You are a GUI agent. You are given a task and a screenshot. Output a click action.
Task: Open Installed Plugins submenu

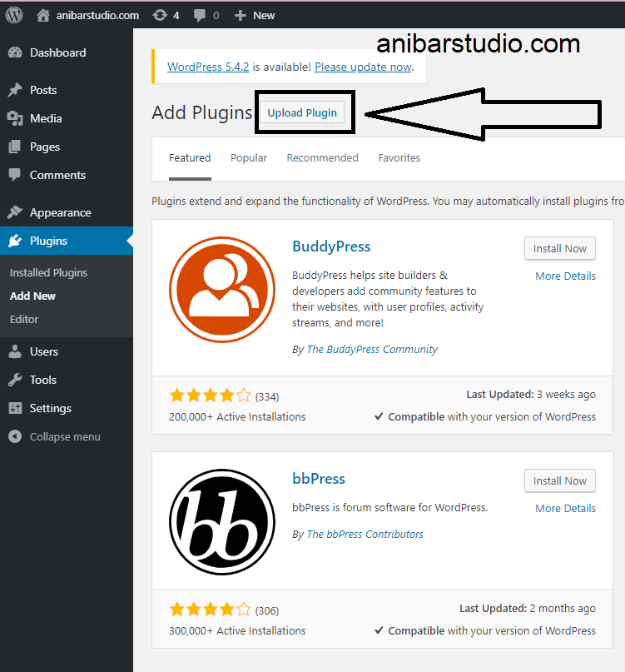click(48, 272)
